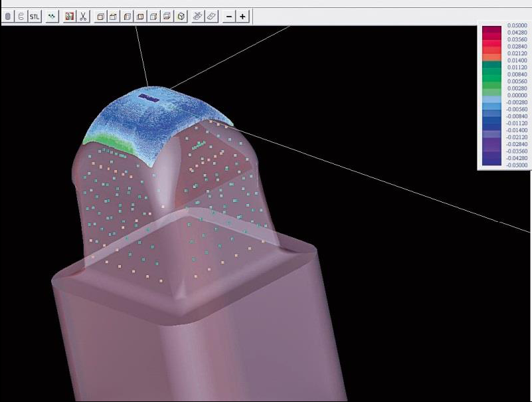The height and width of the screenshot is (402, 532).
Task: Click the eraser-shaped toolbar icon
Action: point(211,17)
